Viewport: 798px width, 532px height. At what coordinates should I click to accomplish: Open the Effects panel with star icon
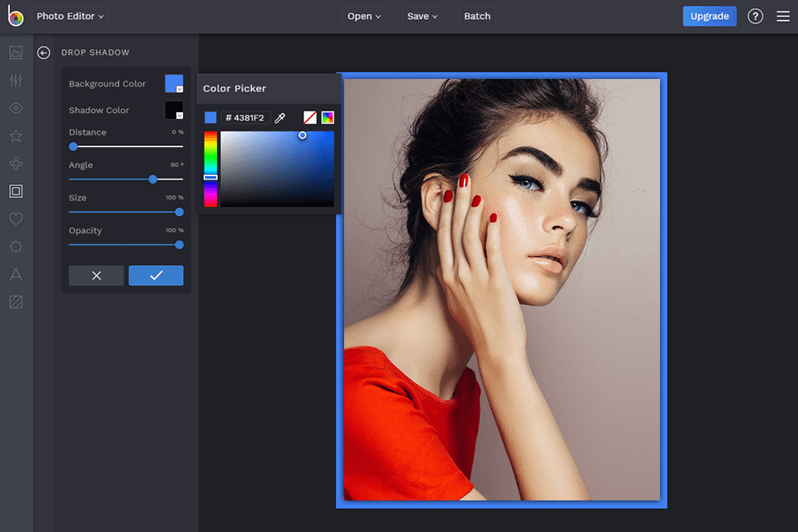pos(15,135)
